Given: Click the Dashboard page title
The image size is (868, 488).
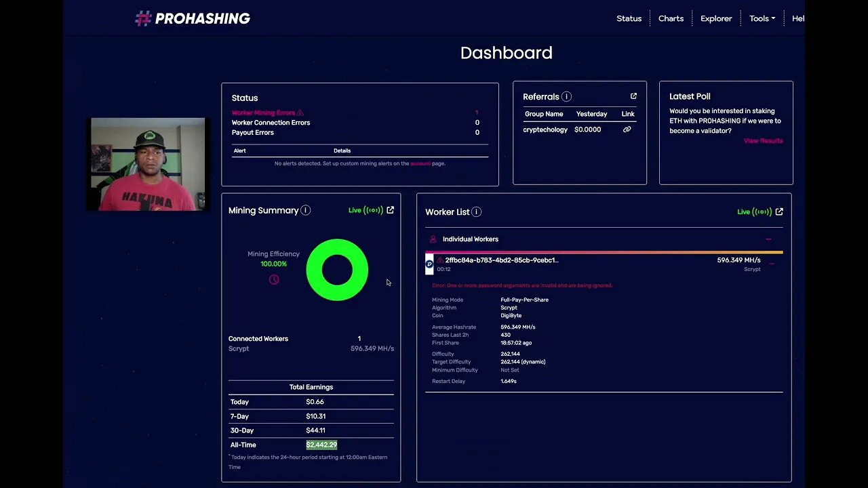Looking at the screenshot, I should point(506,53).
